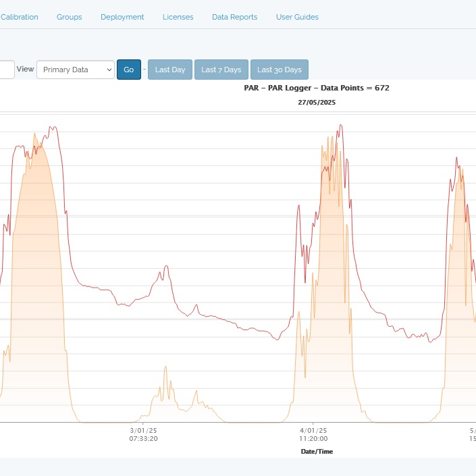476x476 pixels.
Task: Click the 3/01/25 07:33:20 axis label
Action: (x=143, y=434)
